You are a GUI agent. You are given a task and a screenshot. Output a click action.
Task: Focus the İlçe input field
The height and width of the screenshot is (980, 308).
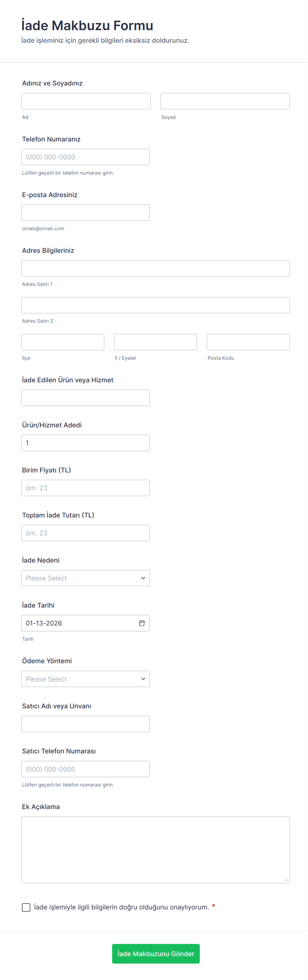[63, 342]
